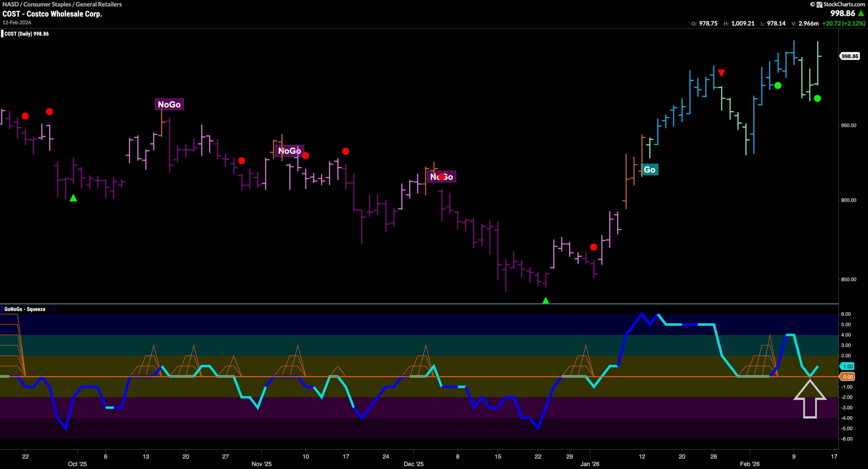Click the green triangle icon under October pricing

[x=73, y=198]
